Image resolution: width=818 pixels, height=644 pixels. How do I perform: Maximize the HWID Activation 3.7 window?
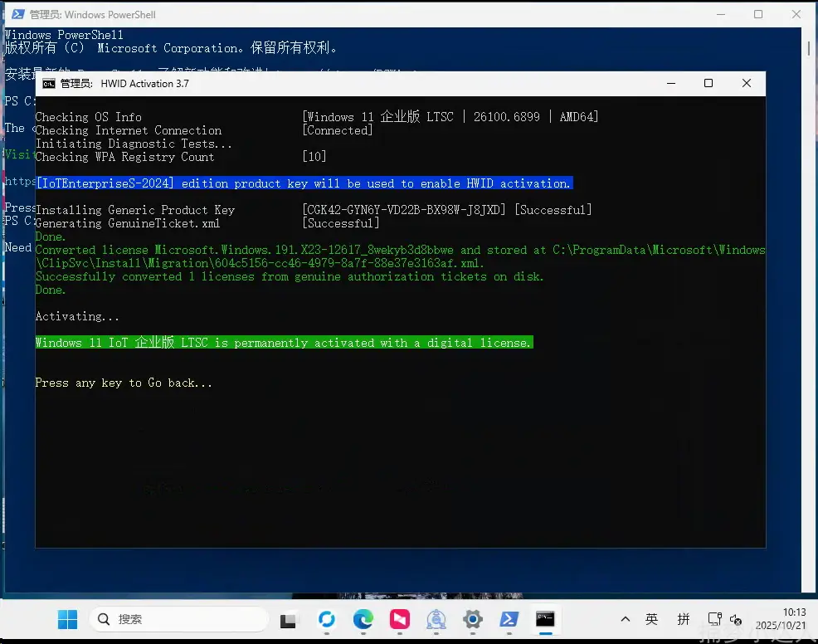tap(708, 83)
